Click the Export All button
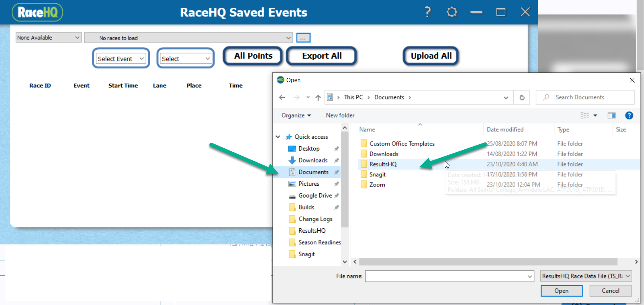The height and width of the screenshot is (305, 644). [x=322, y=56]
